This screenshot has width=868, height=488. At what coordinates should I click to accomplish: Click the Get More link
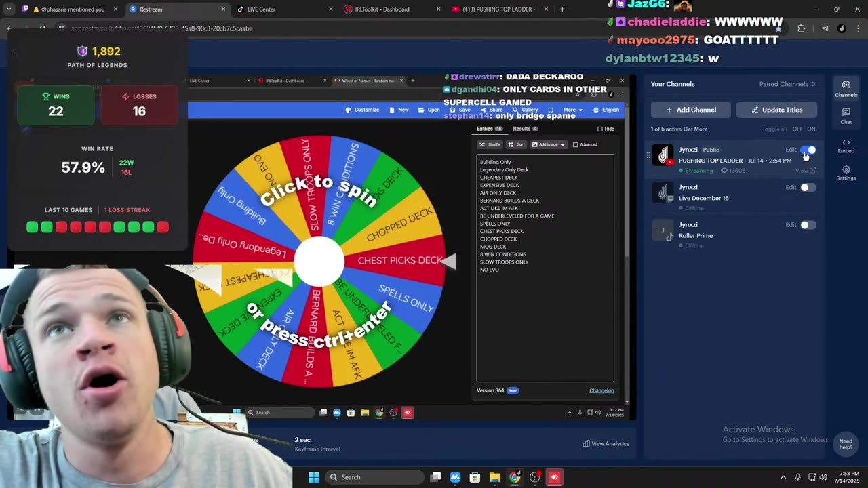(695, 129)
